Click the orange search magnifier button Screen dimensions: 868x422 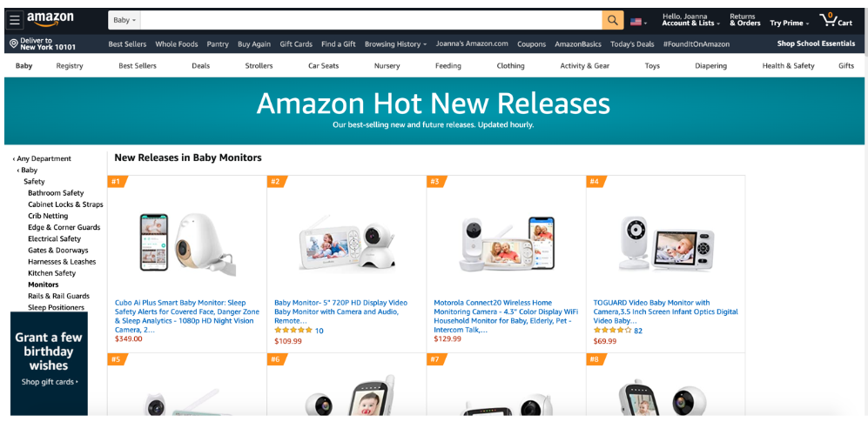[x=613, y=21]
